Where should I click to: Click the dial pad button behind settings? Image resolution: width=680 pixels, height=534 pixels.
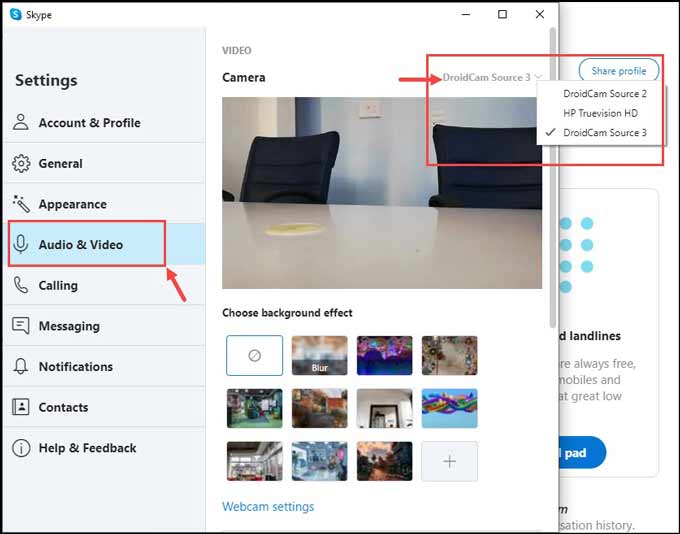(582, 452)
